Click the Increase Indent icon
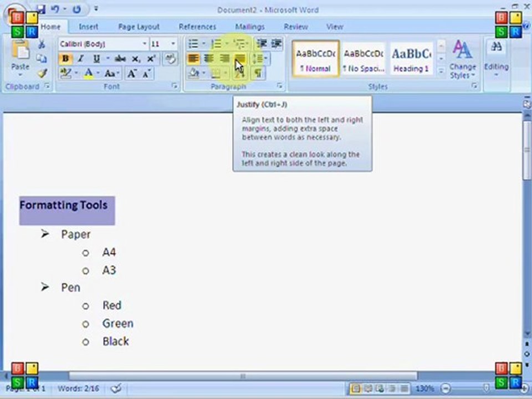Image resolution: width=532 pixels, height=399 pixels. coord(277,43)
